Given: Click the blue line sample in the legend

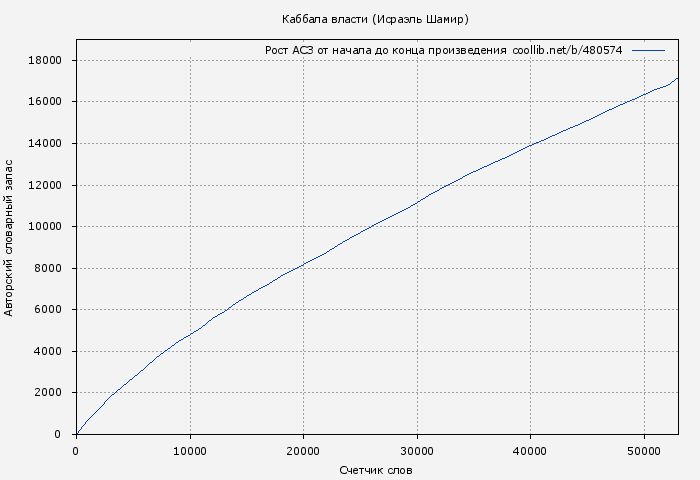Looking at the screenshot, I should pos(648,50).
